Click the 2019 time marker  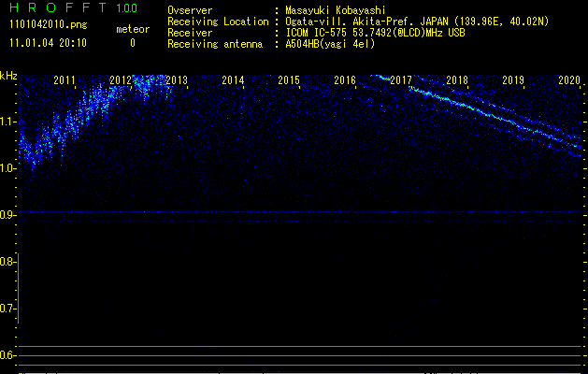[x=513, y=79]
